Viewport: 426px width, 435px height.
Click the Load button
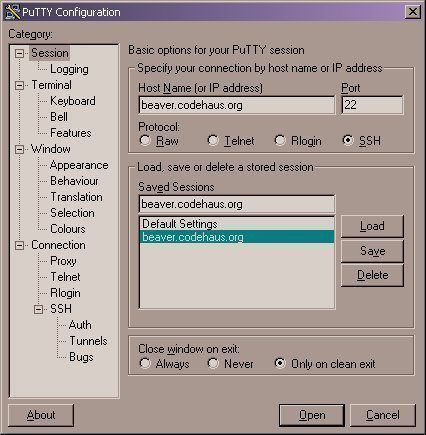click(x=372, y=226)
